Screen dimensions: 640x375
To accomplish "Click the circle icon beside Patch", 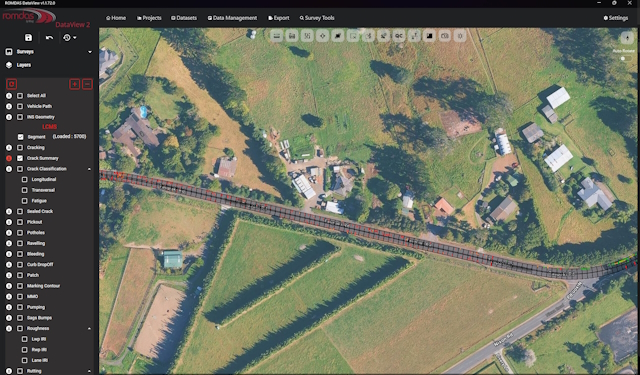I will tap(9, 275).
